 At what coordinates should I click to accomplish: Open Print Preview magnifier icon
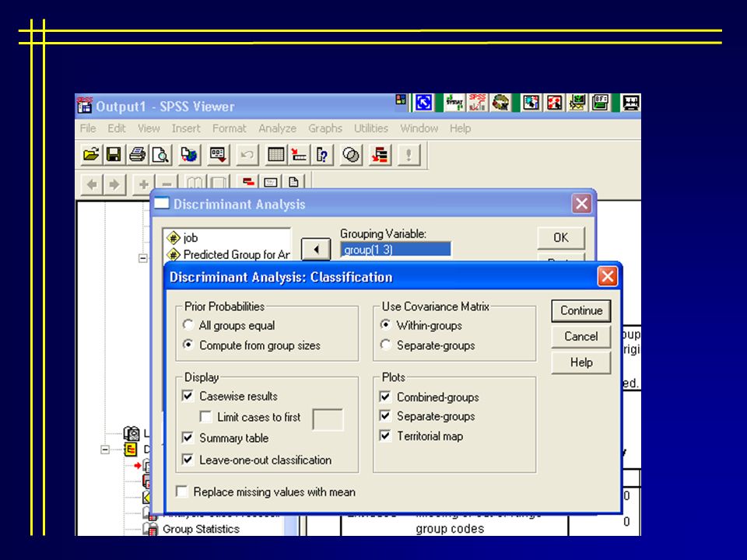point(160,154)
